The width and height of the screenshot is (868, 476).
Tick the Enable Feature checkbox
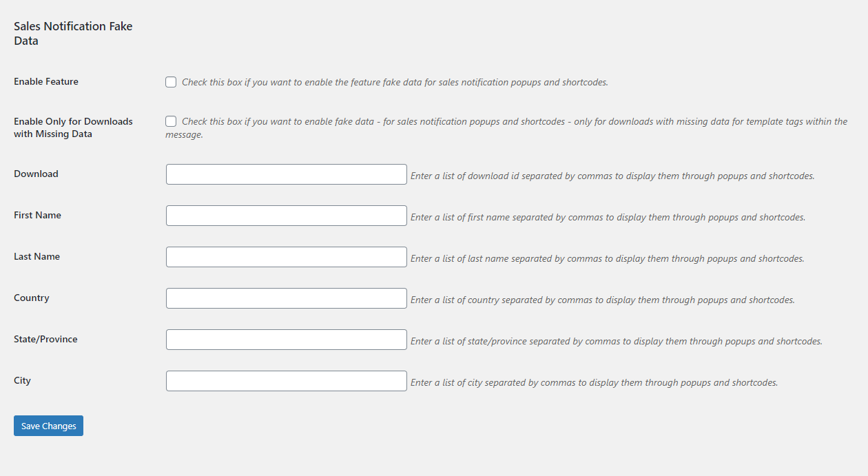click(x=171, y=82)
